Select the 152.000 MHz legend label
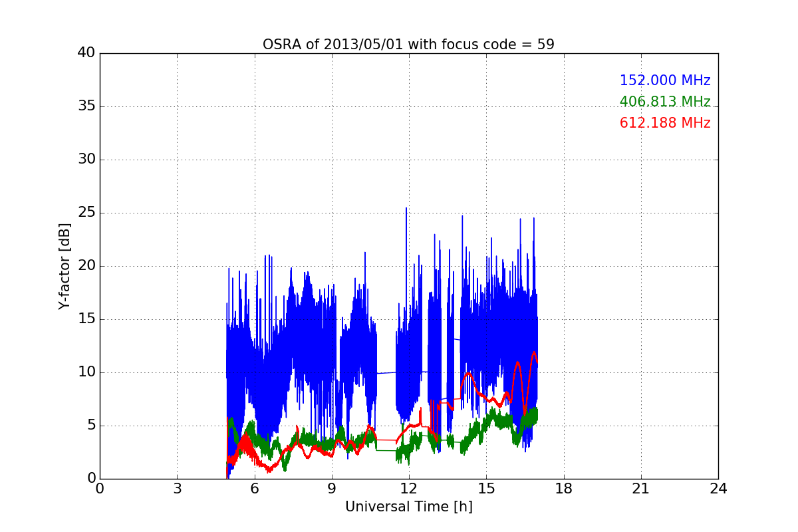 click(x=665, y=80)
